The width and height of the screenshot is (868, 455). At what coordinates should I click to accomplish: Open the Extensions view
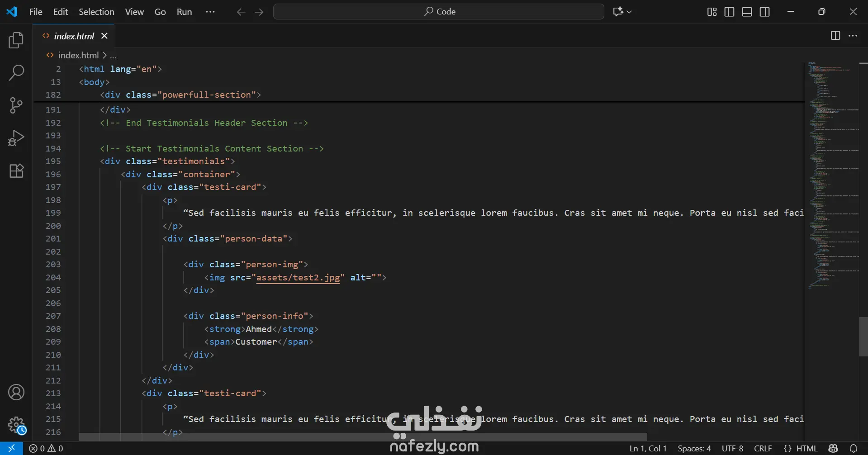16,171
